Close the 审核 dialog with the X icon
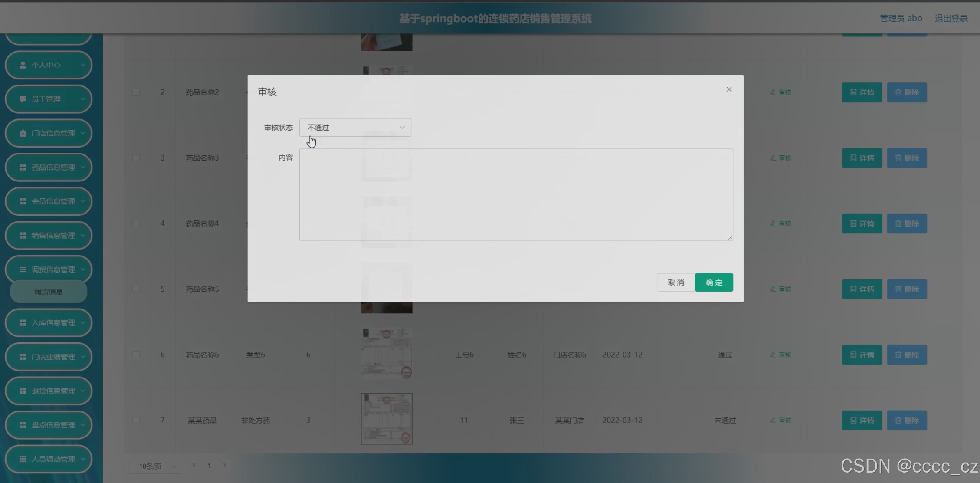The width and height of the screenshot is (980, 483). 729,89
